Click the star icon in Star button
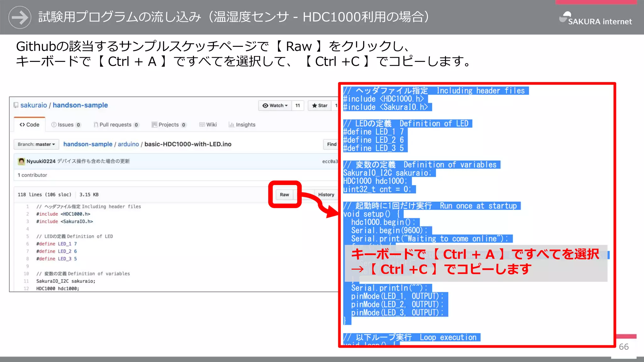This screenshot has width=644, height=362. click(x=314, y=106)
